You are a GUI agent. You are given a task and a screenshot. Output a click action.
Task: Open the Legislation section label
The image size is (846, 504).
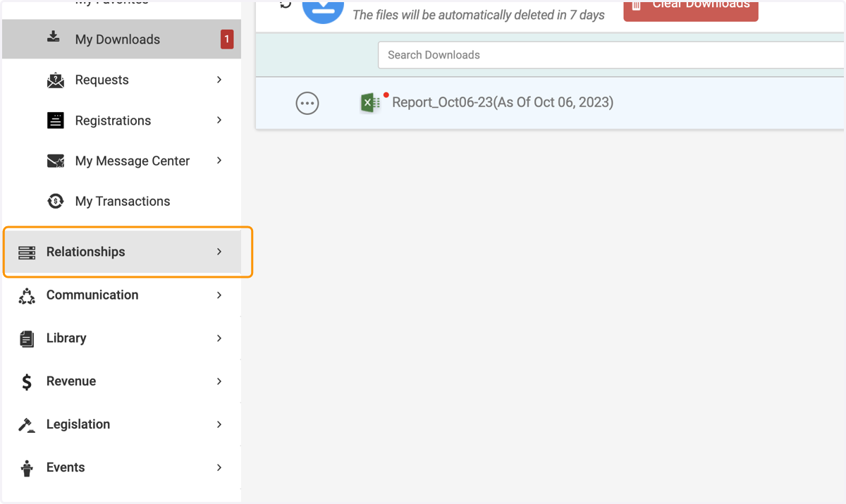78,424
